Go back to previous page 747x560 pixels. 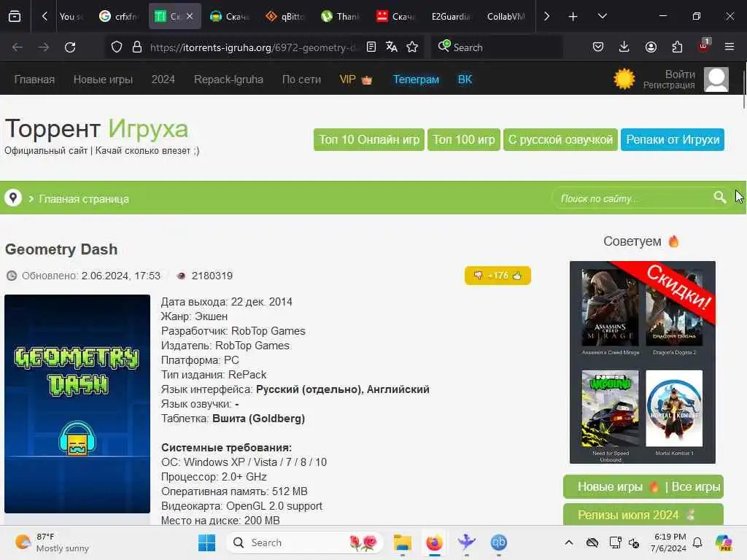click(18, 47)
